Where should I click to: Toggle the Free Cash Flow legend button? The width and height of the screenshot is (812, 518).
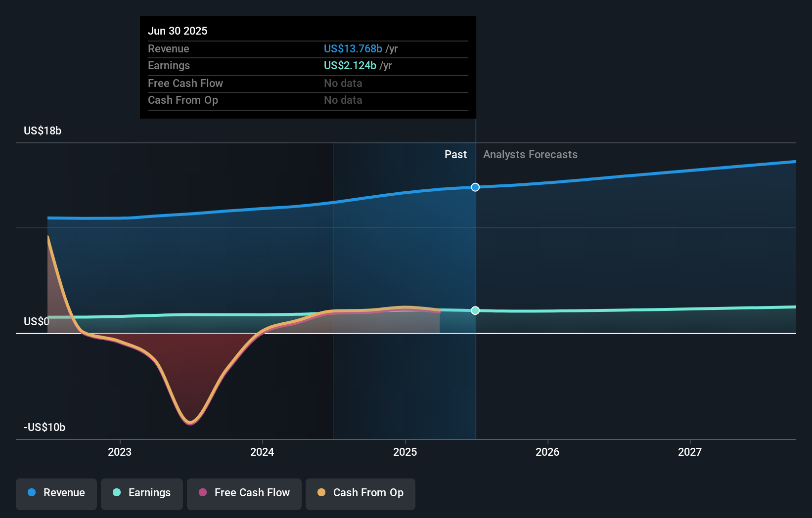pyautogui.click(x=244, y=494)
